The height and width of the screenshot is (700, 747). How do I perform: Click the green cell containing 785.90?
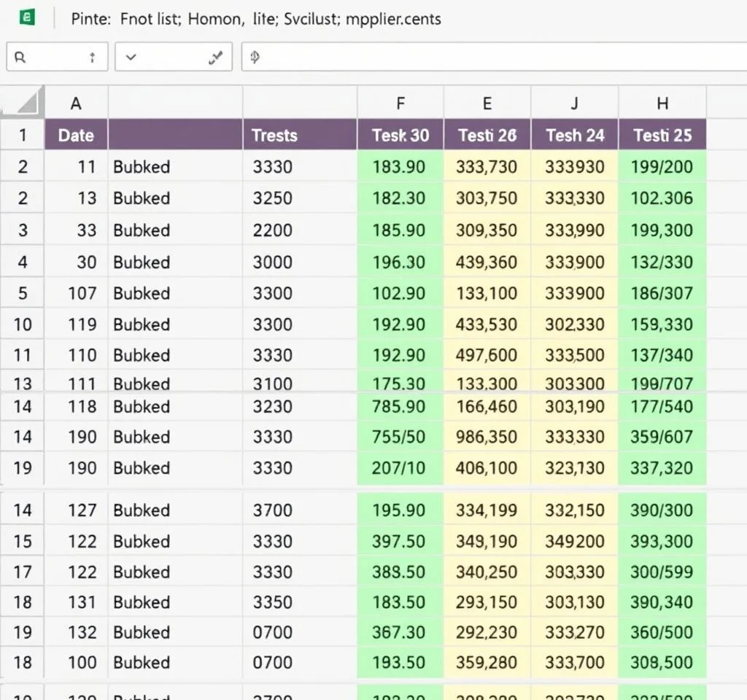click(x=399, y=406)
